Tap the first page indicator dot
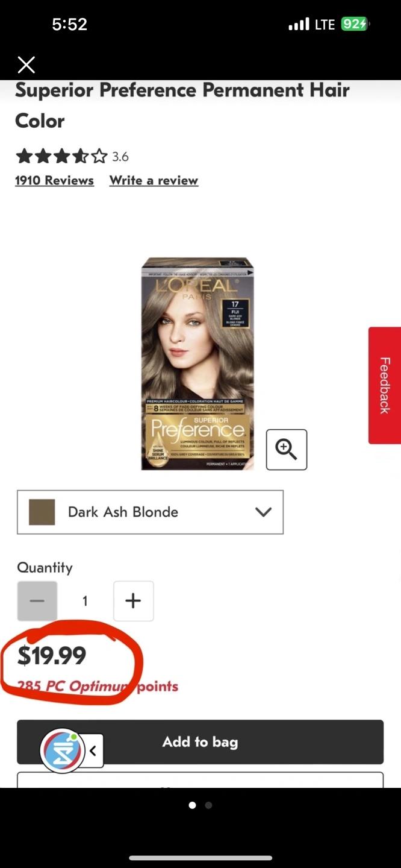The image size is (401, 868). pyautogui.click(x=192, y=805)
